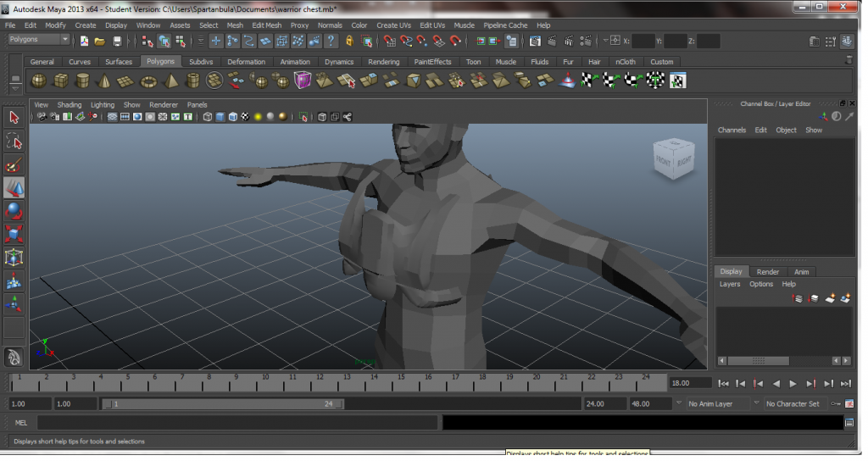Toggle use all lights in viewport
The width and height of the screenshot is (868, 461).
(258, 117)
